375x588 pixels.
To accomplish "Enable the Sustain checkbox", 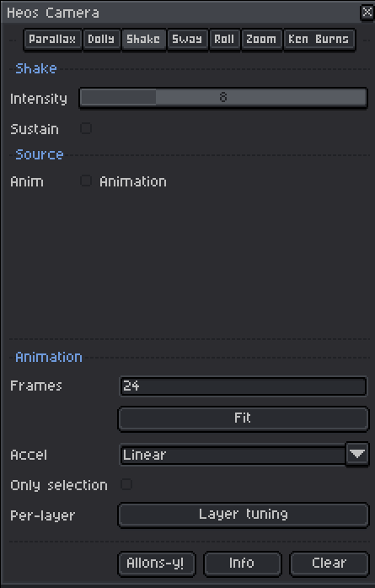I will pyautogui.click(x=86, y=128).
